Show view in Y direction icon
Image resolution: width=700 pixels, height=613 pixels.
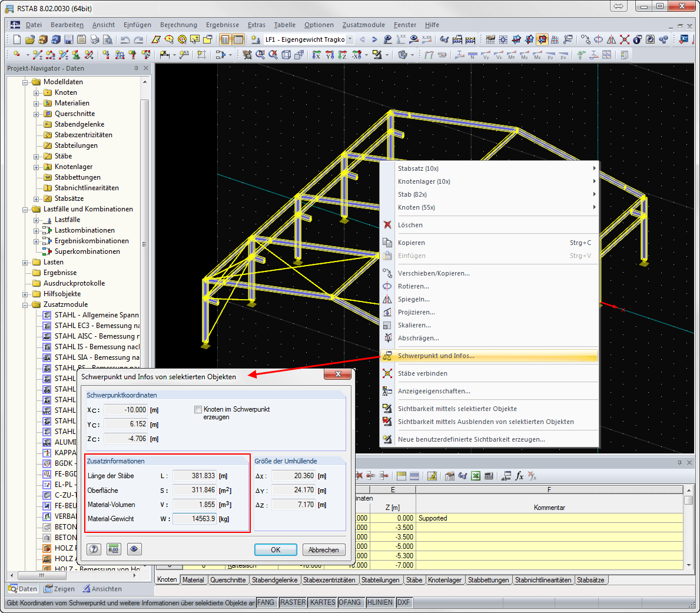pos(330,55)
